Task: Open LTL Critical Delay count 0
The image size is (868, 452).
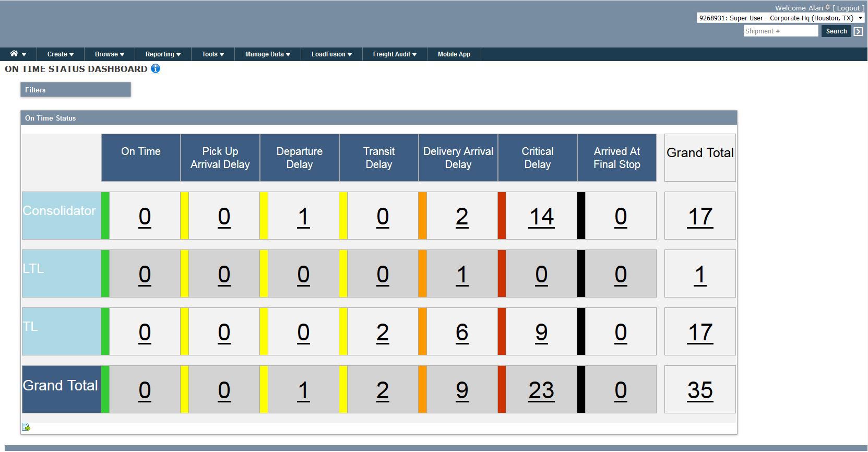Action: [x=541, y=275]
